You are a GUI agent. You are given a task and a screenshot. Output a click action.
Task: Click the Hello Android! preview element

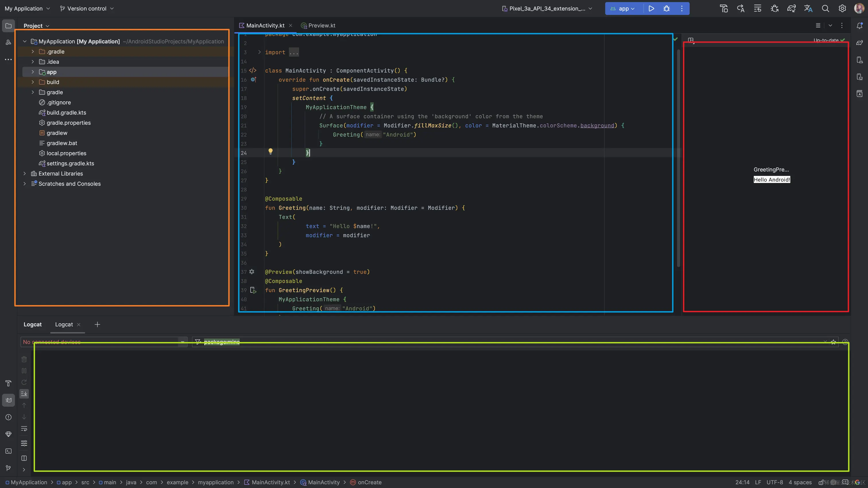(772, 180)
